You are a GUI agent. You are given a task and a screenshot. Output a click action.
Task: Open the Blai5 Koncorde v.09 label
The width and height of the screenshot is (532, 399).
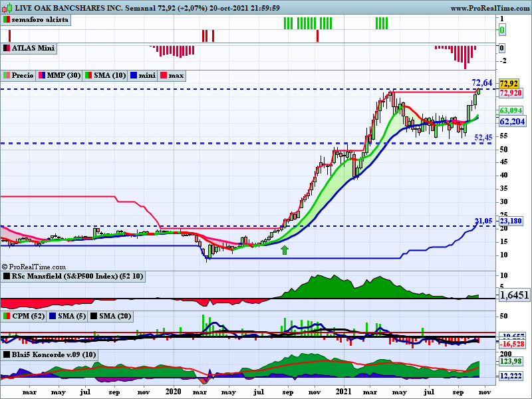(x=54, y=355)
